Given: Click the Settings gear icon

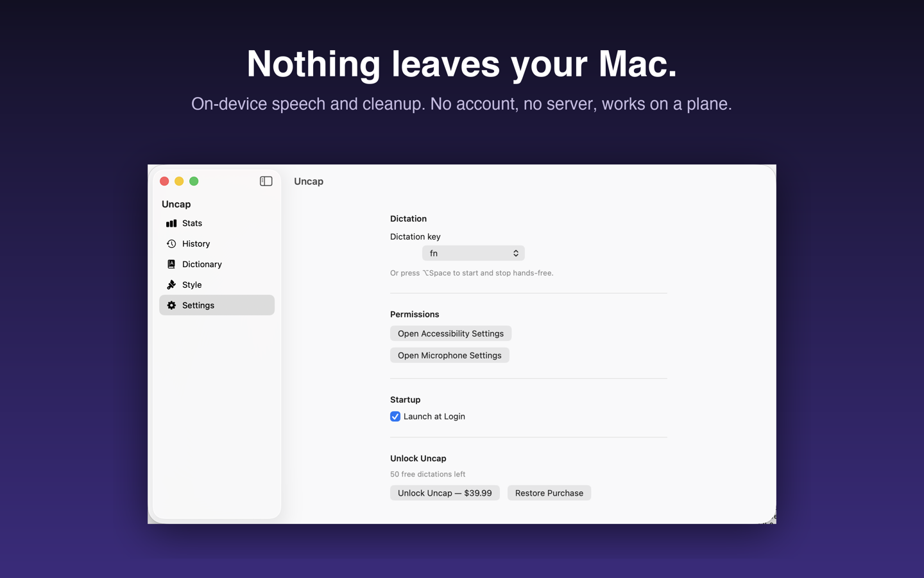Looking at the screenshot, I should (x=171, y=305).
